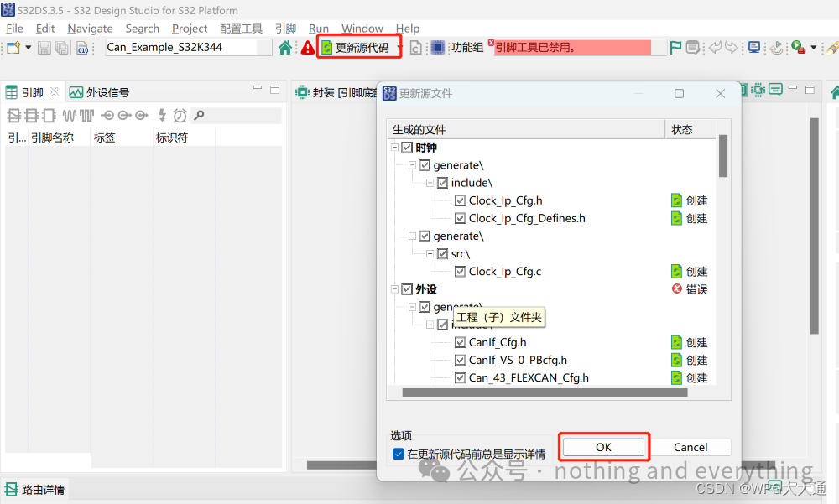Image resolution: width=839 pixels, height=504 pixels.
Task: Click the red warning triangle icon
Action: (308, 48)
